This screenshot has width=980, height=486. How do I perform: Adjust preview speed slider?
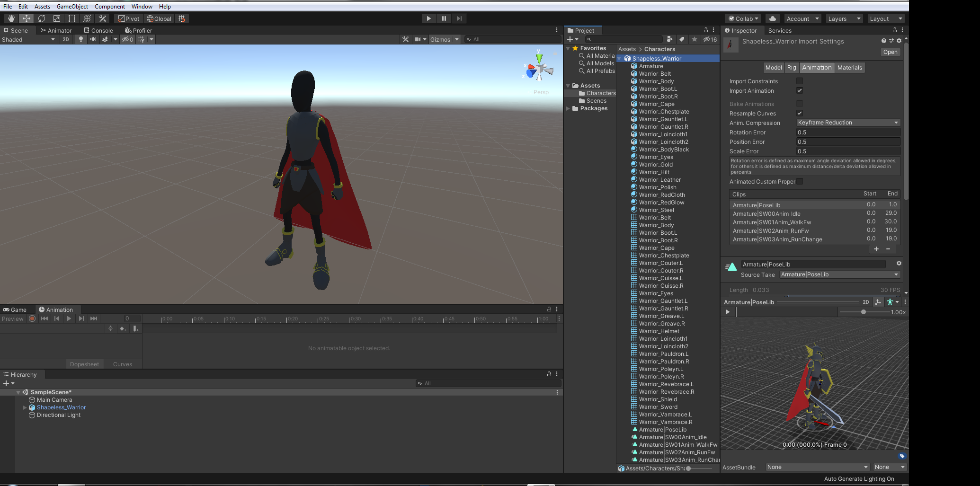[x=864, y=312]
